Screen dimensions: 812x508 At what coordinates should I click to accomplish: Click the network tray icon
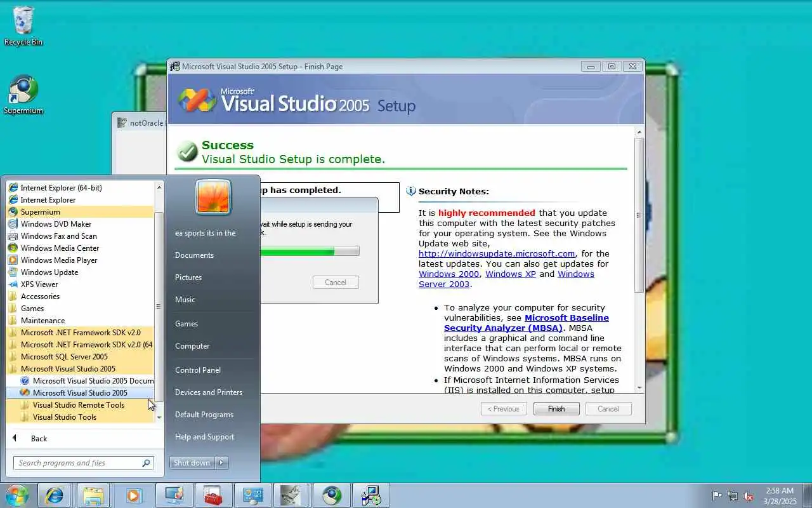pos(733,496)
